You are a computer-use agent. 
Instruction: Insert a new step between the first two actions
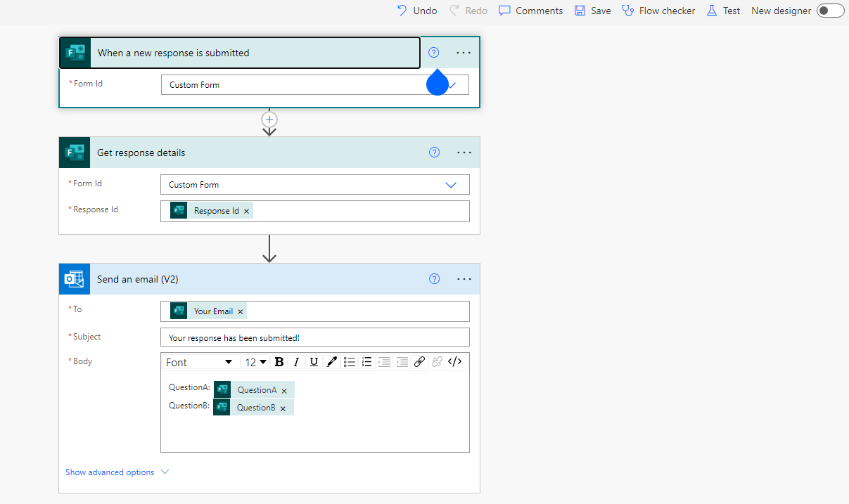[x=269, y=119]
